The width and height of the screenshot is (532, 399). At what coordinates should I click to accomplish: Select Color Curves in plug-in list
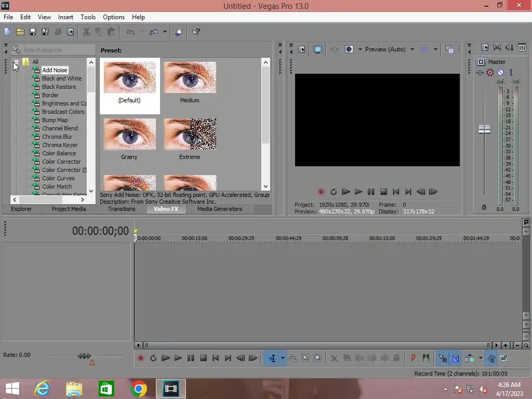point(58,178)
